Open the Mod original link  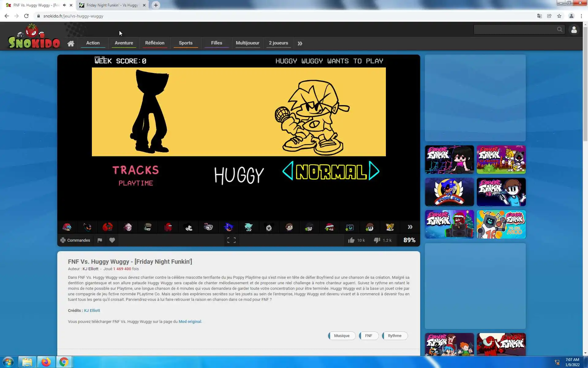(x=190, y=322)
